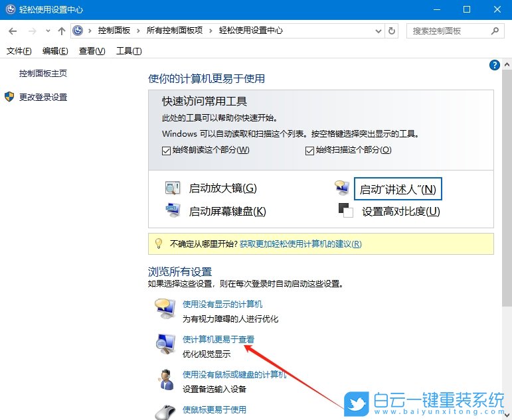
Task: Go up one level with up arrow
Action: click(x=61, y=31)
